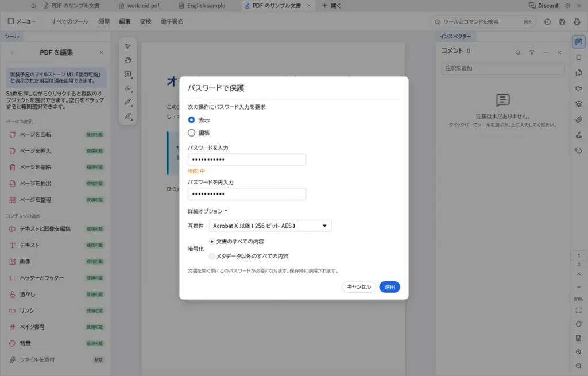Click the 適用 button
This screenshot has width=588, height=376.
tap(390, 287)
